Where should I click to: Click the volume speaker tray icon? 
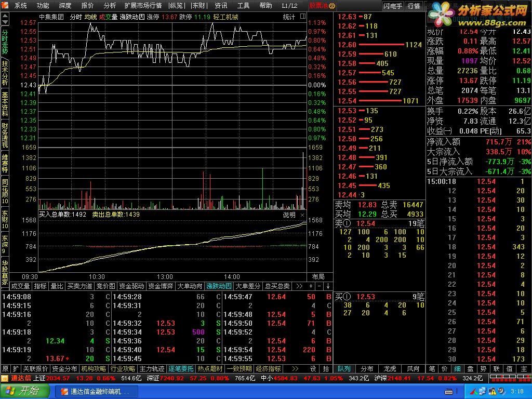click(x=501, y=392)
